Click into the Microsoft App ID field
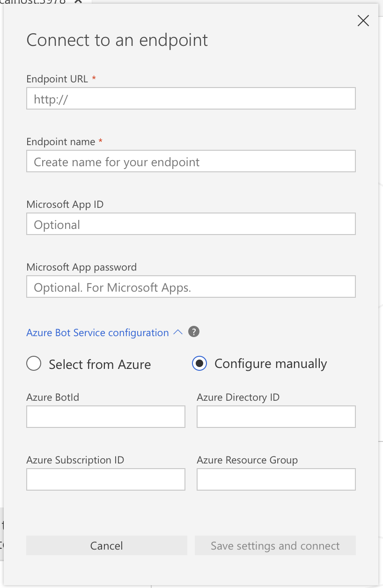 click(x=191, y=224)
